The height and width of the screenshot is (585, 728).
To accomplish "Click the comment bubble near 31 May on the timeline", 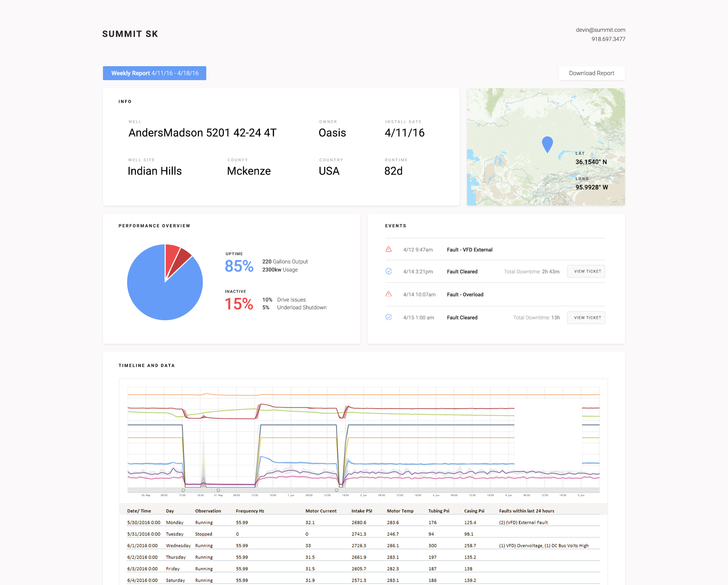I will click(x=218, y=490).
